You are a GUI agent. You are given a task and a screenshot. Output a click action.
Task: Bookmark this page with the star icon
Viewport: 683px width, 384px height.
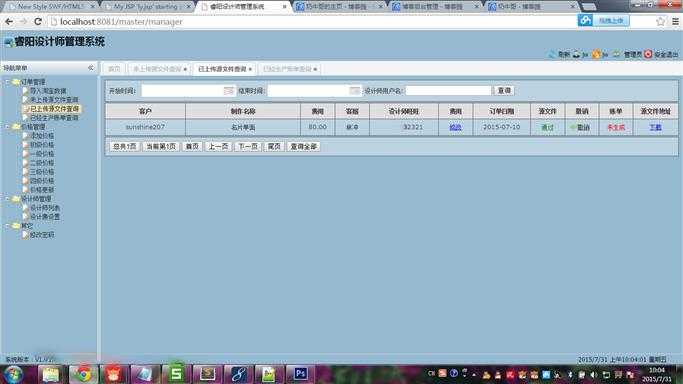[x=660, y=21]
